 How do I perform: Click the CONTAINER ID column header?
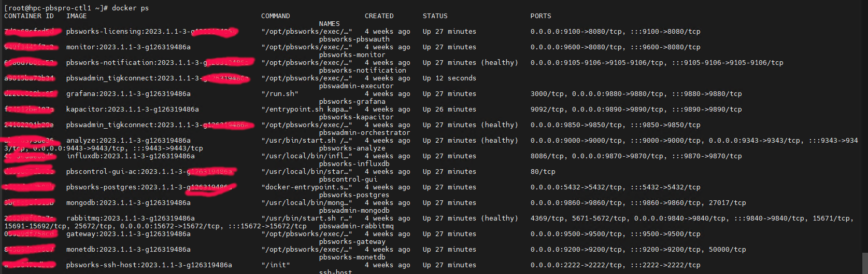(x=29, y=16)
